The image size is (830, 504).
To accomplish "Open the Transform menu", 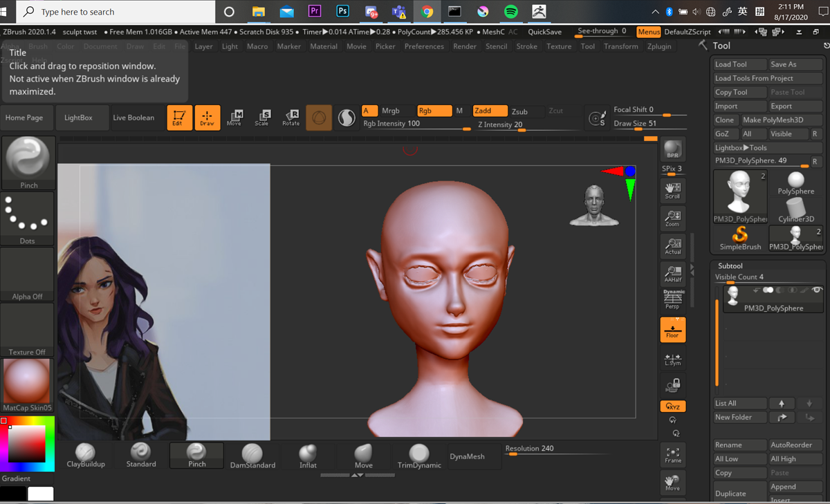I will coord(620,46).
